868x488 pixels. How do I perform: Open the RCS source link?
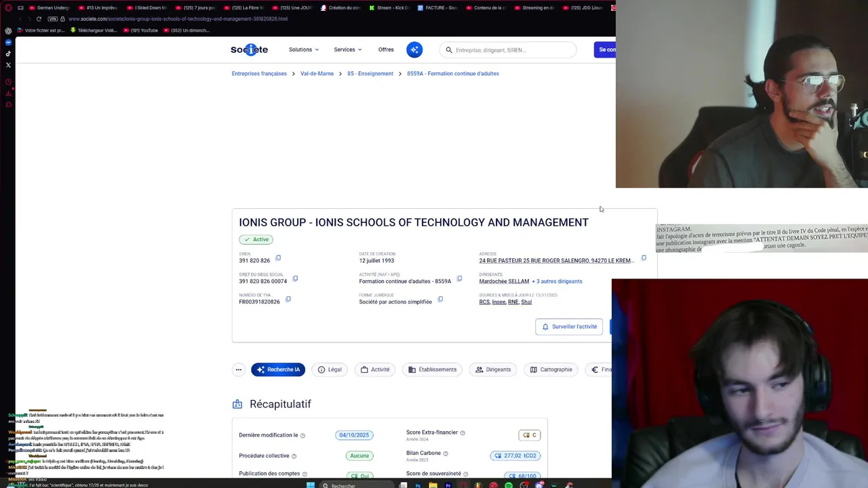point(484,302)
